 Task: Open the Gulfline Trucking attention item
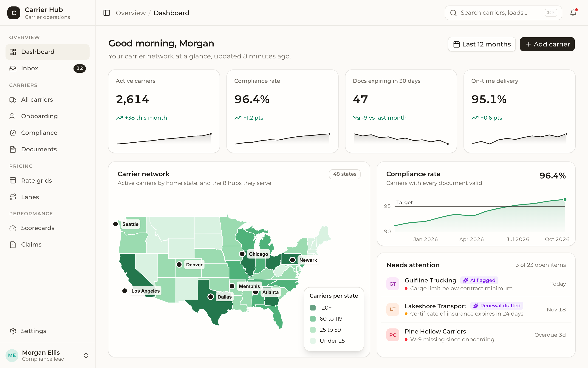pos(476,284)
